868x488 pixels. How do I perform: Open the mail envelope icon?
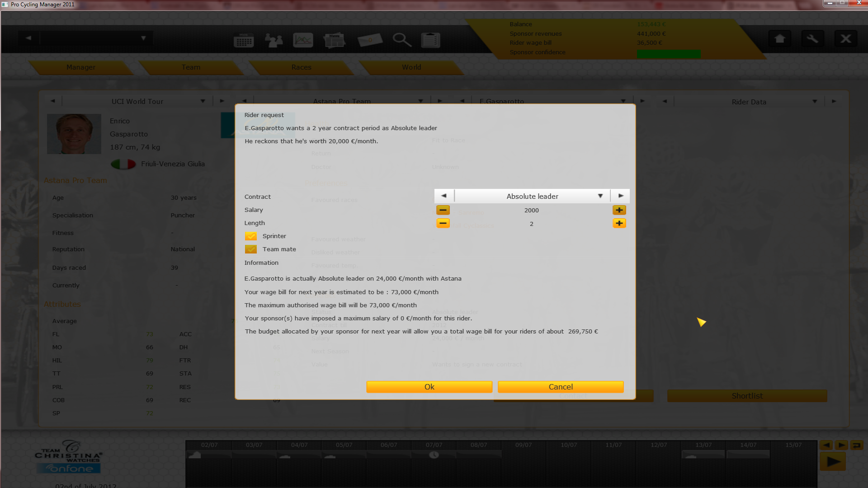click(370, 41)
